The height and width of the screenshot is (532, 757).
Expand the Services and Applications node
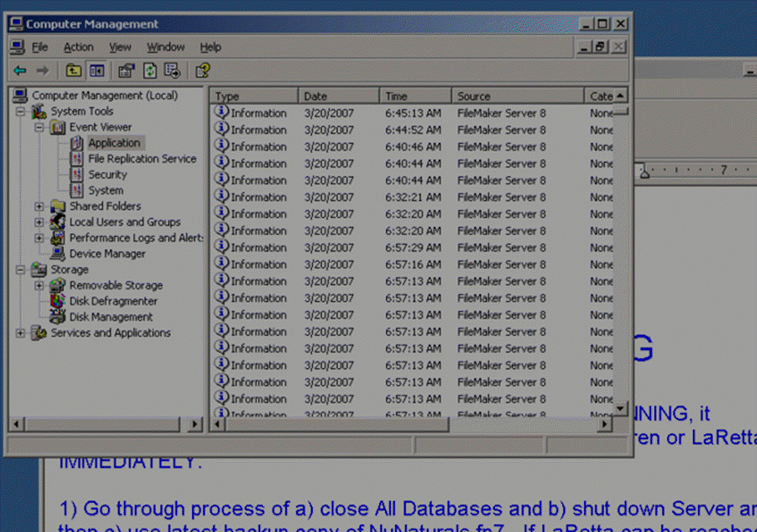point(20,332)
